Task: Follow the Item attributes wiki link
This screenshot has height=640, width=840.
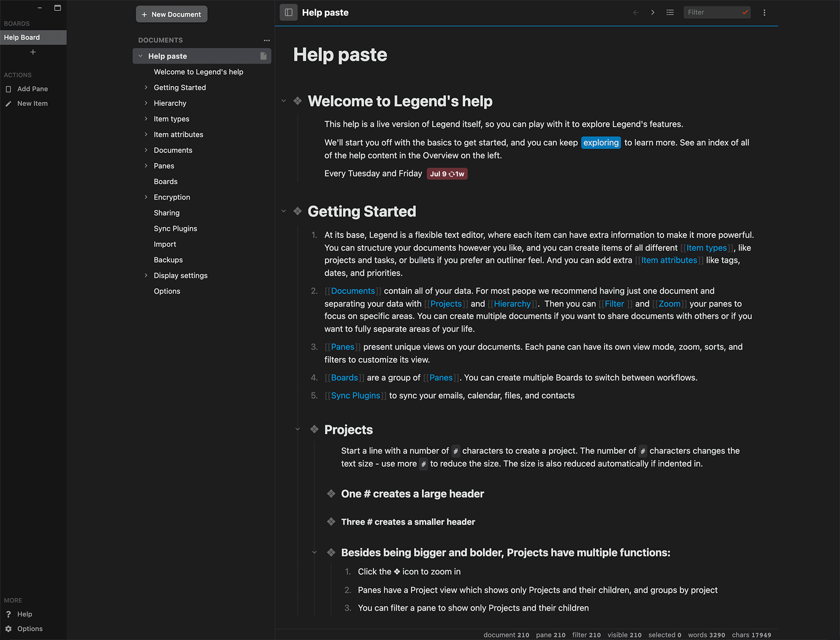Action: point(669,260)
